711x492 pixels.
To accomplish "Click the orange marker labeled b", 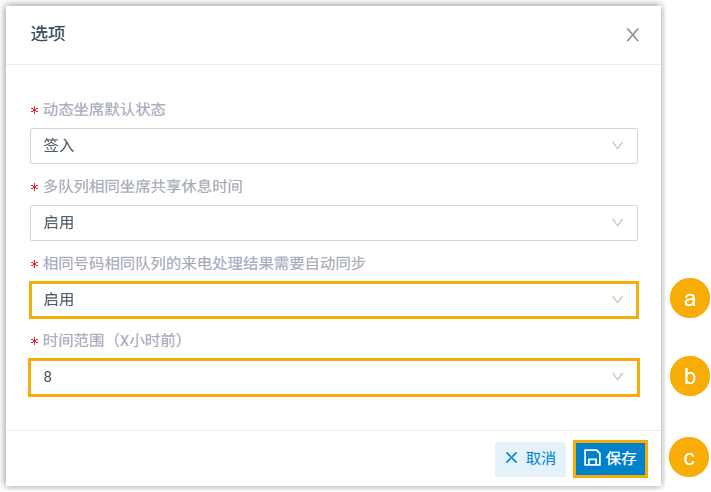I will 689,377.
